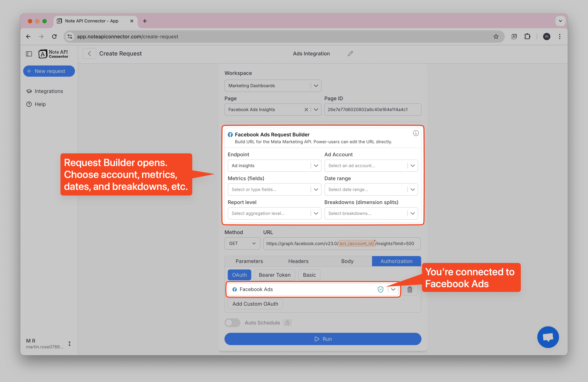Choose Bearer Token authorization type

[274, 275]
